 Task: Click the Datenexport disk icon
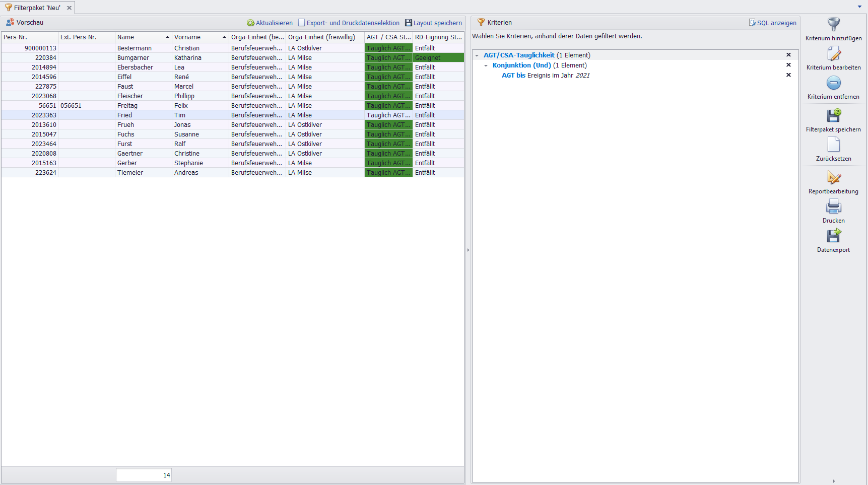(833, 236)
